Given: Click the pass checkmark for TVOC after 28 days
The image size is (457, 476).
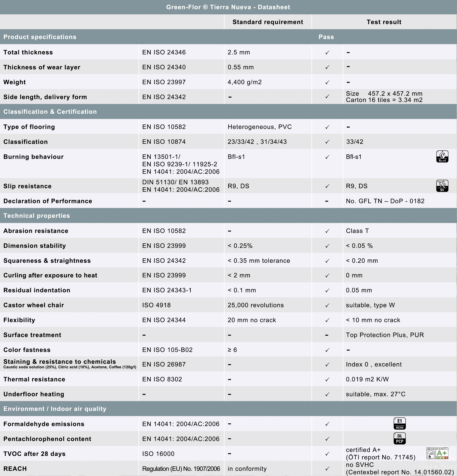Looking at the screenshot, I should click(327, 454).
